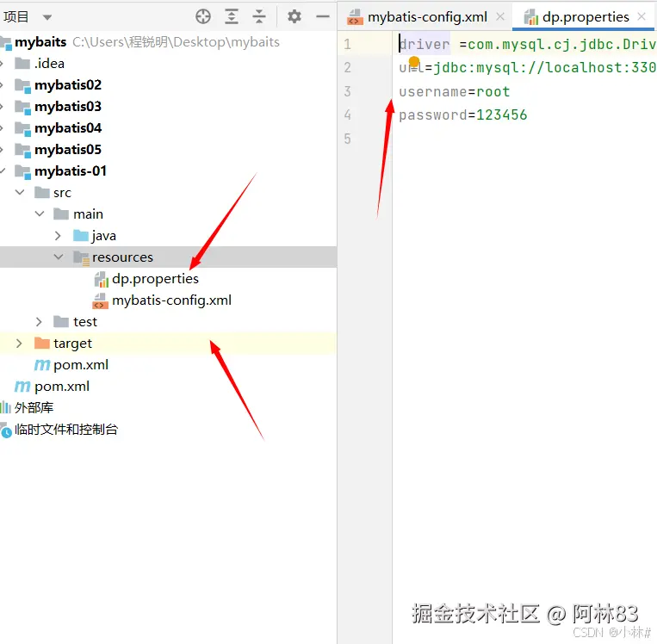Expand the test folder chevron
The height and width of the screenshot is (644, 657).
[x=39, y=322]
